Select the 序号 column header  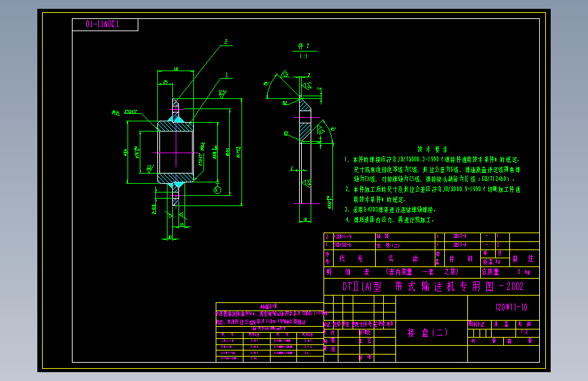click(x=328, y=258)
